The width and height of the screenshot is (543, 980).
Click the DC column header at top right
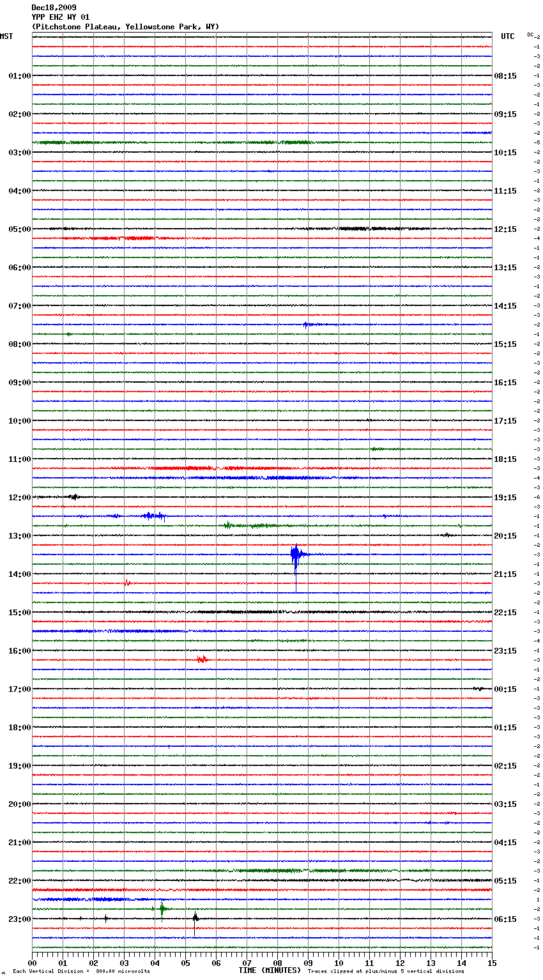tap(530, 34)
